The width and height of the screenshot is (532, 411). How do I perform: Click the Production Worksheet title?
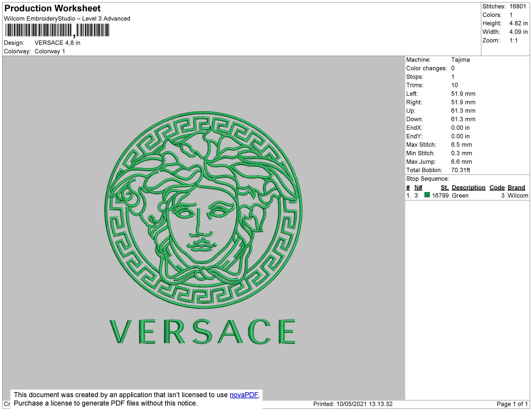52,8
